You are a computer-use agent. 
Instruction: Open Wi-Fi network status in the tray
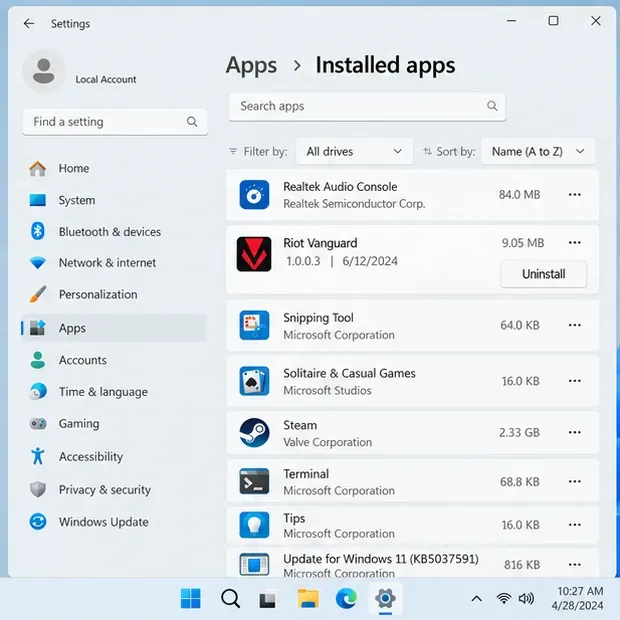click(504, 599)
